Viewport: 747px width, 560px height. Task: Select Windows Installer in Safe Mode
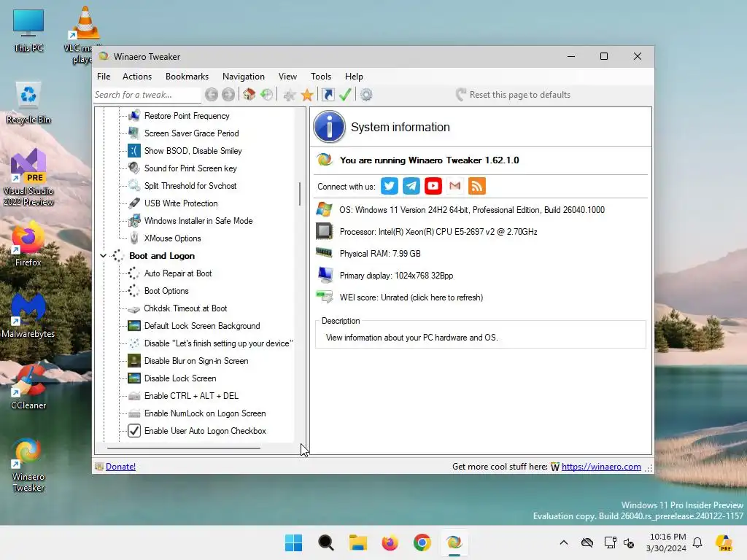[198, 221]
